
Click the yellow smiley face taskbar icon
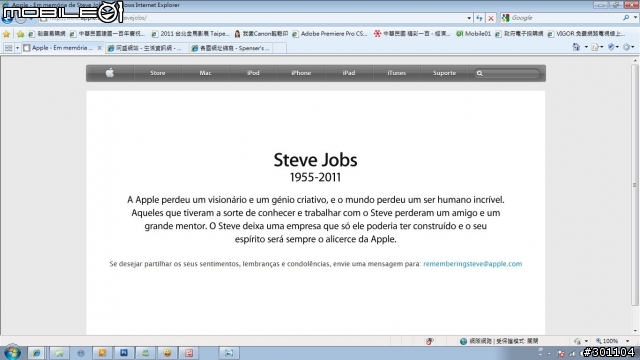pos(167,353)
